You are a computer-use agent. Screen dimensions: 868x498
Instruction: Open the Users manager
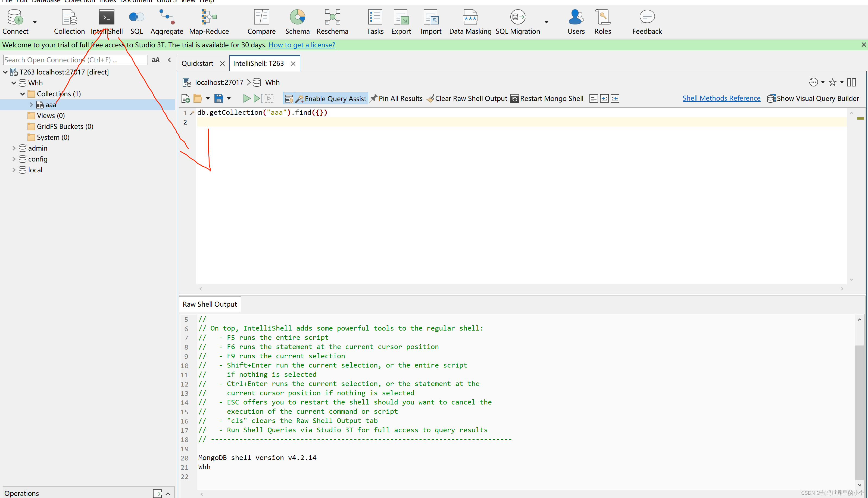(576, 22)
